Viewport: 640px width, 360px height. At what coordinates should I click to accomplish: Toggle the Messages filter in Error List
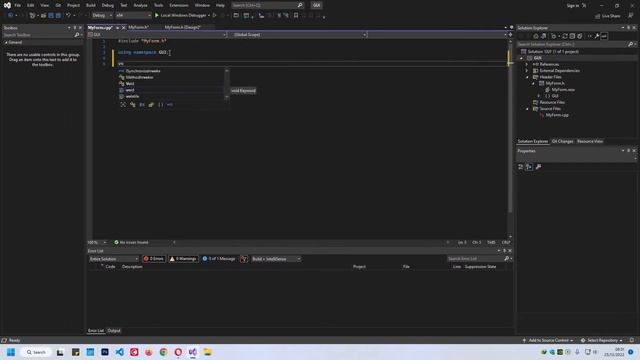pyautogui.click(x=219, y=259)
